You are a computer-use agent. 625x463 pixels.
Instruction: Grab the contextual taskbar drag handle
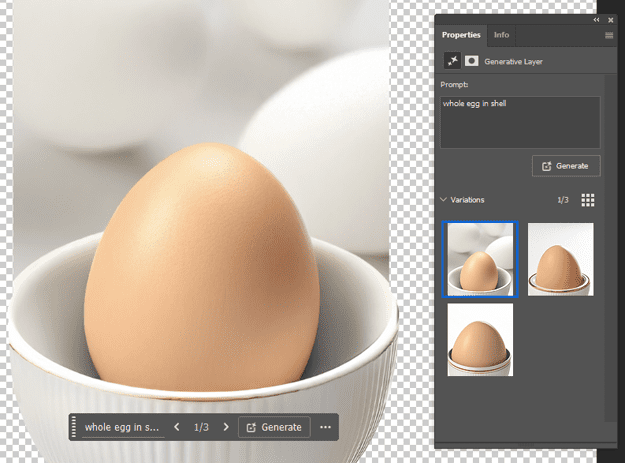pyautogui.click(x=74, y=427)
